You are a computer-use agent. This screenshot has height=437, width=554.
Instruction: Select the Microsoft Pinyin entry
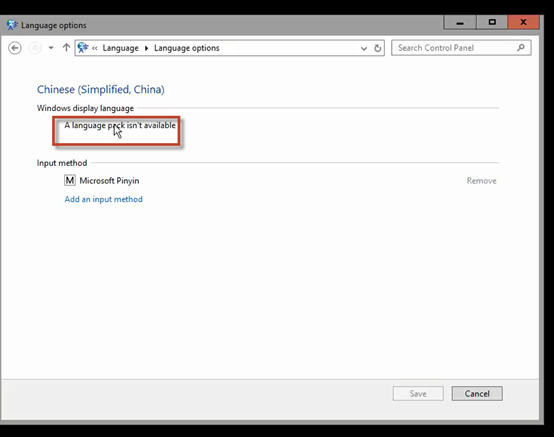click(109, 181)
